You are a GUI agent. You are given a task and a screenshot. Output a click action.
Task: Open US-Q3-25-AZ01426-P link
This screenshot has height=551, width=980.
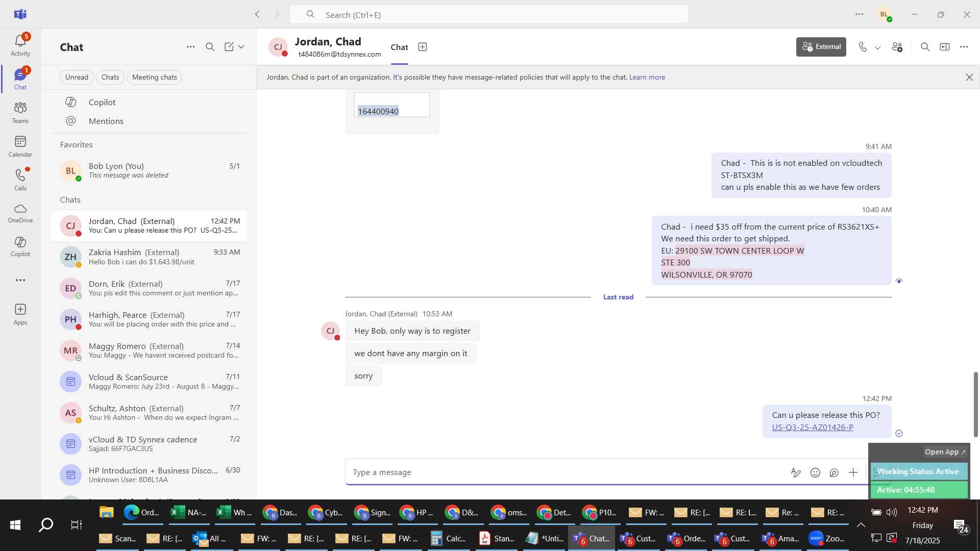812,427
